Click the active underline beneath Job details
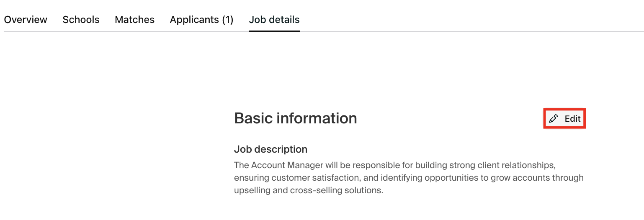644x220 pixels. point(274,31)
